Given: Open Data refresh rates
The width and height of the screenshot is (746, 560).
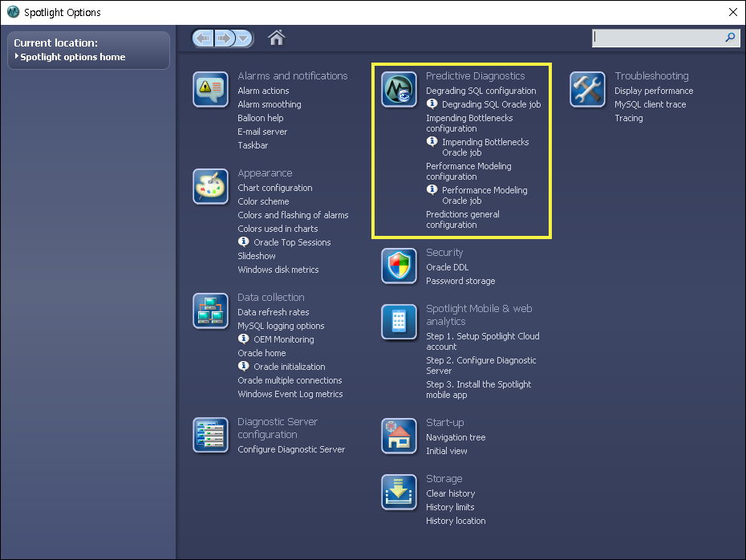Looking at the screenshot, I should coord(273,312).
